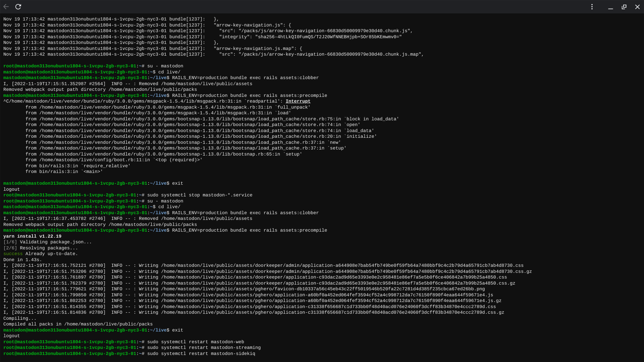This screenshot has height=362, width=644.
Task: Click the 'Compiled all packs' output line
Action: pyautogui.click(x=78, y=324)
